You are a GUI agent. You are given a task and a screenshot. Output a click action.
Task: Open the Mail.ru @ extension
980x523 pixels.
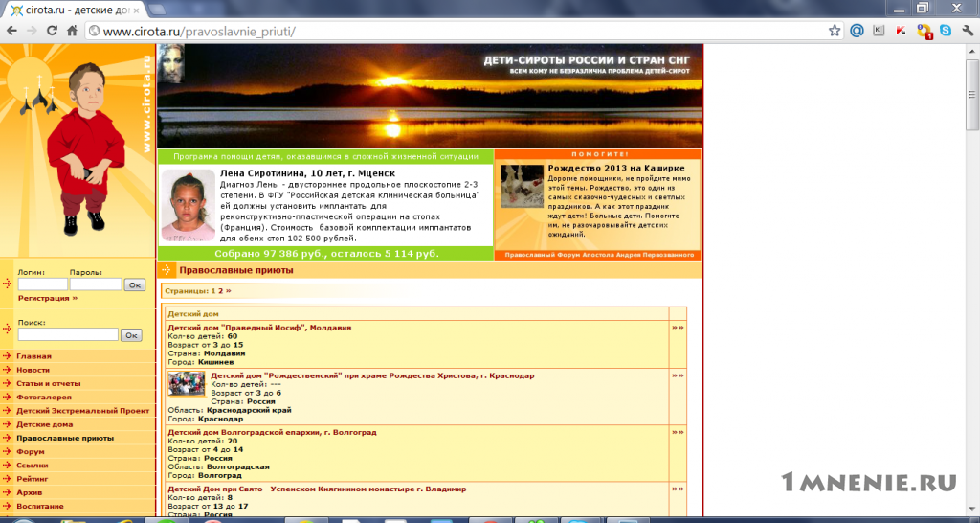pos(857,31)
